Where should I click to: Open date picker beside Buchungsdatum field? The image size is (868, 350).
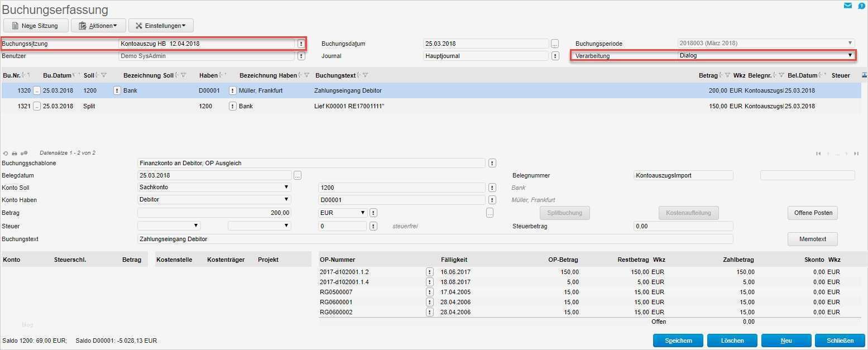[555, 44]
